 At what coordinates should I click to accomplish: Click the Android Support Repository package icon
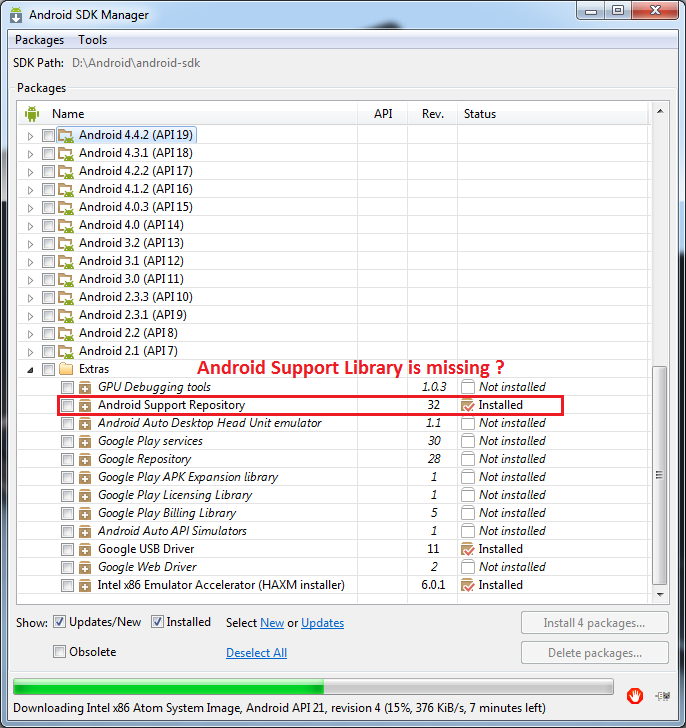84,405
